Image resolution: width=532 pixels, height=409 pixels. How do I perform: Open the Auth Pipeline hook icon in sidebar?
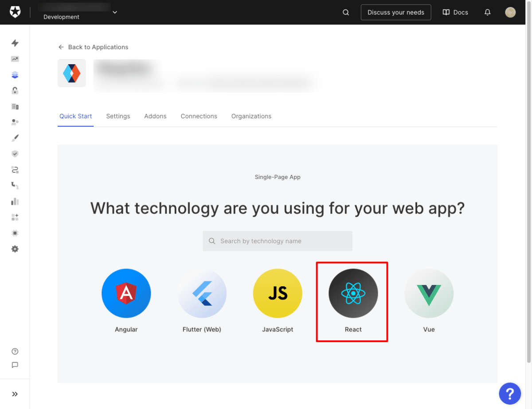coord(15,185)
